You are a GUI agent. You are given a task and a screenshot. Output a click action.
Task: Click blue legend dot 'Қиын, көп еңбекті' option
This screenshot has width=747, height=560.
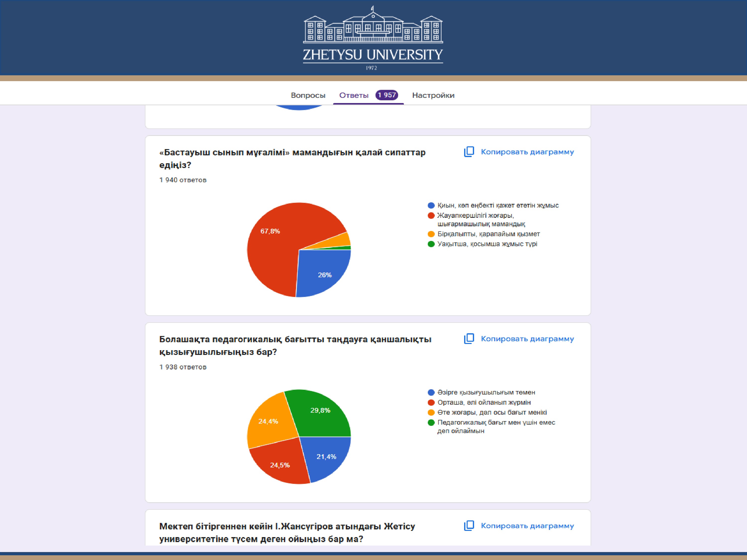point(431,205)
